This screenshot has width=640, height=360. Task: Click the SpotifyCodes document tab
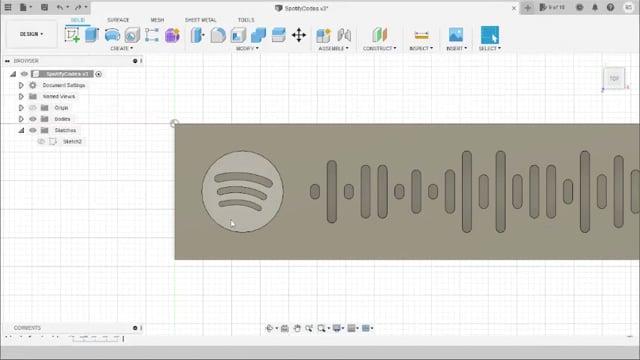302,8
